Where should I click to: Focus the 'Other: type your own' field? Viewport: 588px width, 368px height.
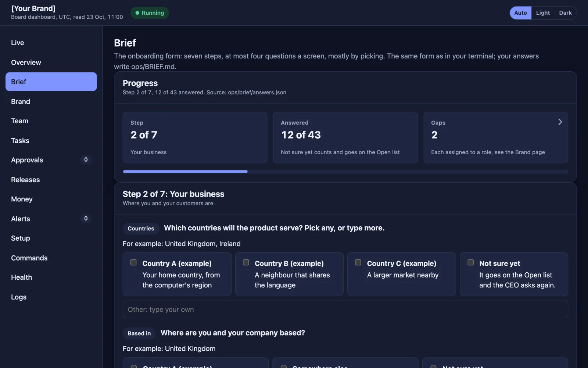click(345, 309)
